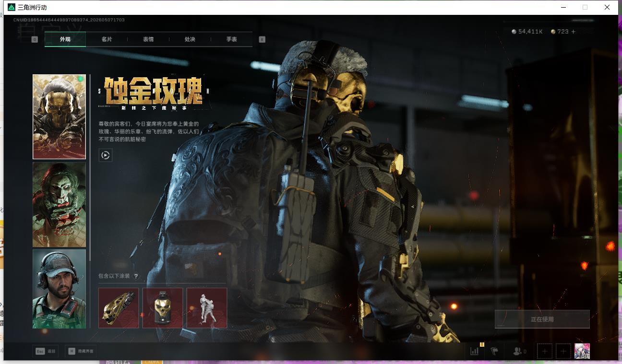Select the gold skull mask skin thumbnail
622x364 pixels.
(x=59, y=117)
